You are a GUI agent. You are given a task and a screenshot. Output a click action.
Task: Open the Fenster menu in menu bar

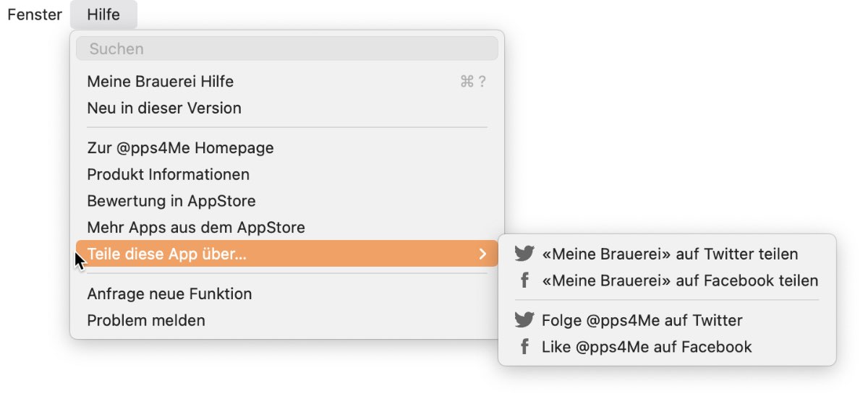pos(35,14)
